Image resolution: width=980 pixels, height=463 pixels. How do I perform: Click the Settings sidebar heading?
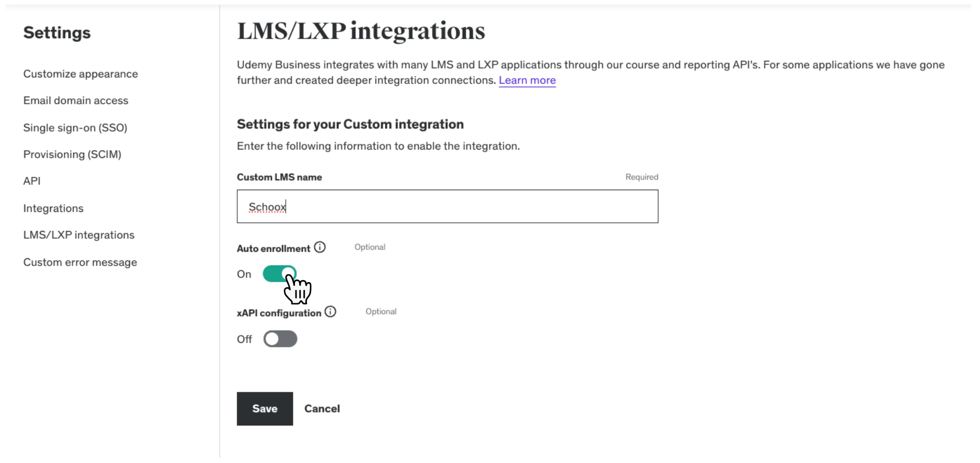[x=57, y=33]
